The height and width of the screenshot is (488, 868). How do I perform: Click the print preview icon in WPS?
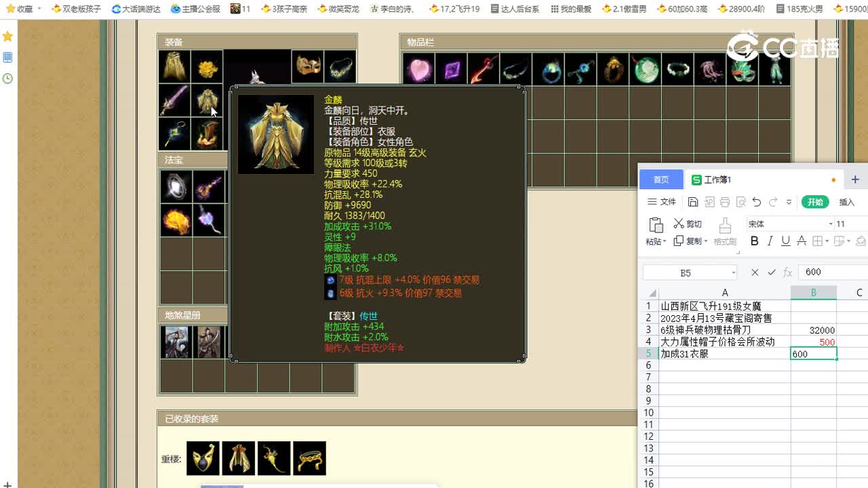[741, 202]
